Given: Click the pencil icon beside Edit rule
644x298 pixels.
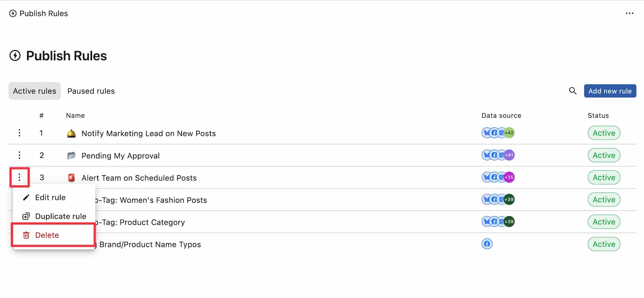Looking at the screenshot, I should pyautogui.click(x=26, y=197).
